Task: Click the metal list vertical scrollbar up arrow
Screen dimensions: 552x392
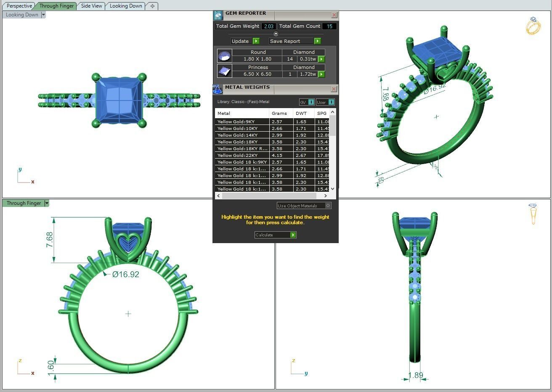Action: click(333, 112)
